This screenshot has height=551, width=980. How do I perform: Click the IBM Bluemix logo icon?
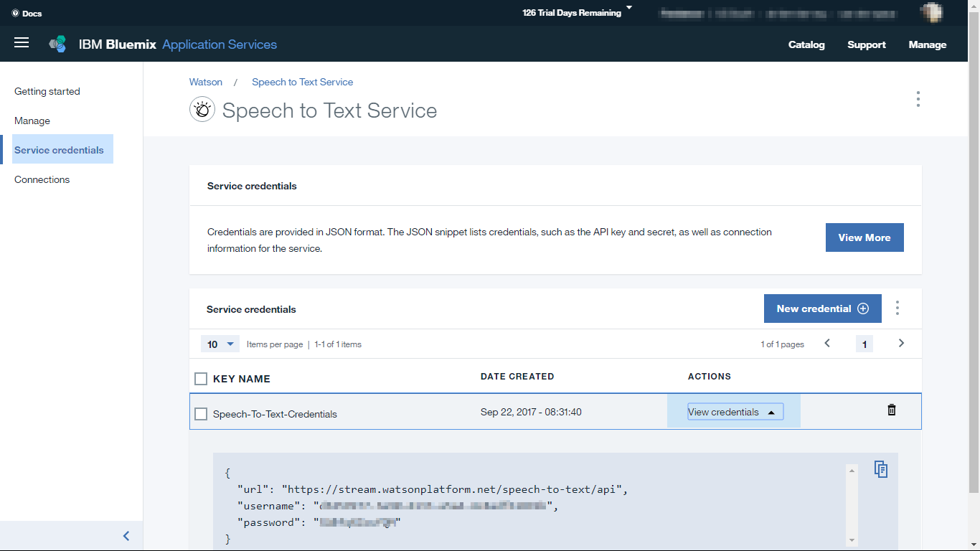[57, 44]
